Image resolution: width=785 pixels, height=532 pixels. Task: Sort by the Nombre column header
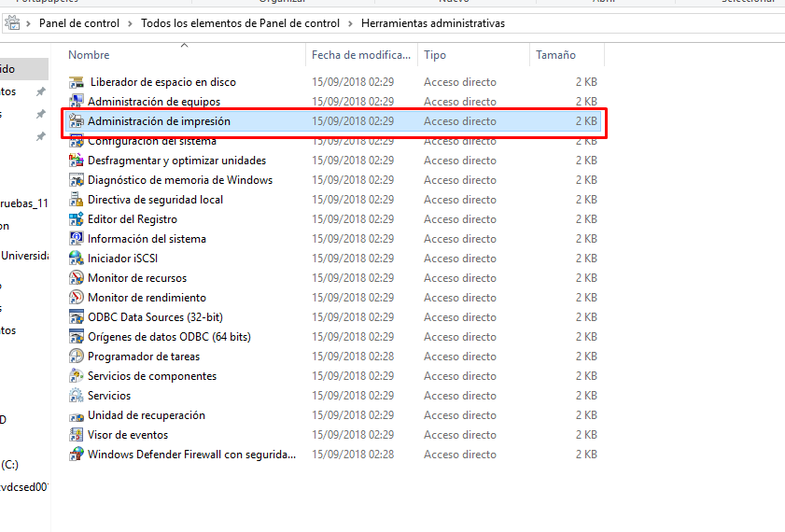[89, 56]
